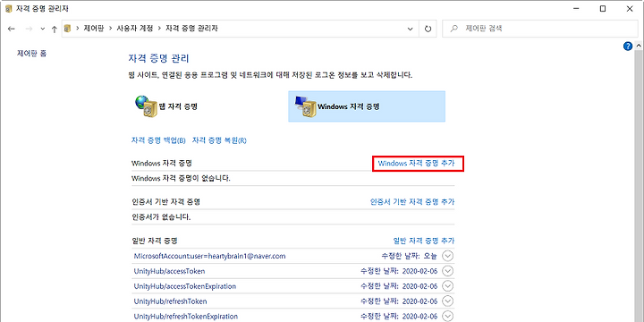
Task: Open UnityHub/refreshToken entry
Action: coord(170,301)
